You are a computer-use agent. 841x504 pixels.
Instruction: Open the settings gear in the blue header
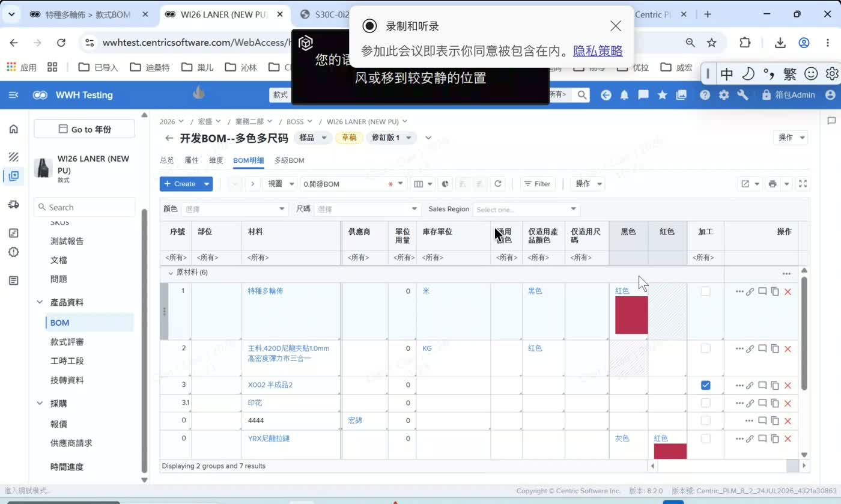coord(724,95)
